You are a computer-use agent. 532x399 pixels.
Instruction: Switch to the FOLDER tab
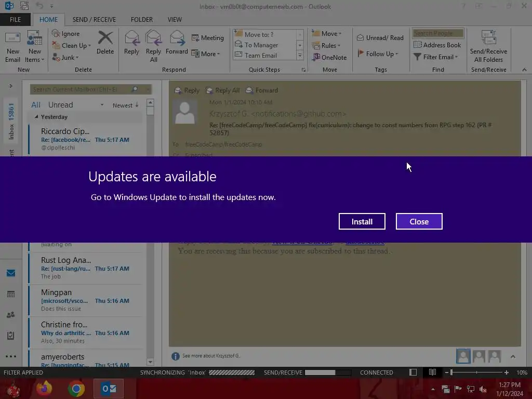(142, 20)
